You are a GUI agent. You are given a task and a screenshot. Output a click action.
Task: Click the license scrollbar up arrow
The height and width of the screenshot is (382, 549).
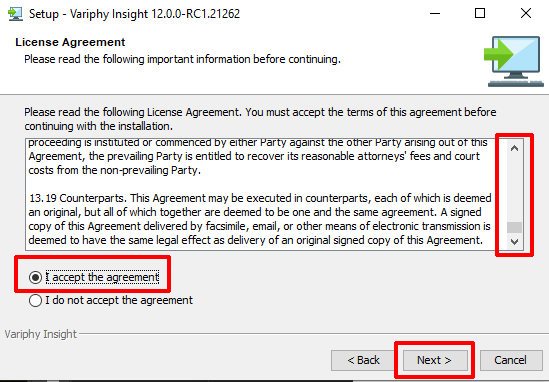click(x=514, y=148)
